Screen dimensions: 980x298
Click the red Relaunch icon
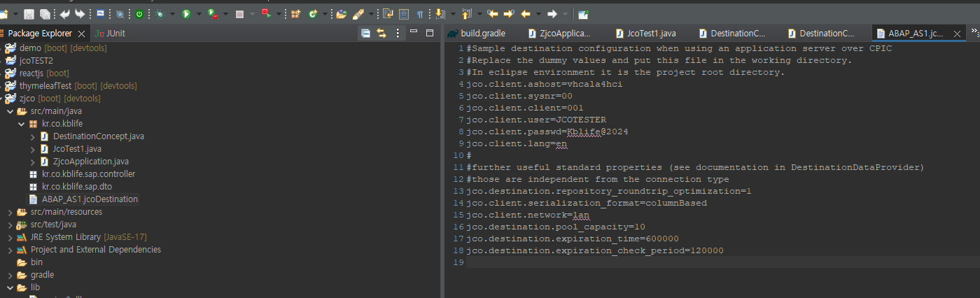[x=266, y=13]
